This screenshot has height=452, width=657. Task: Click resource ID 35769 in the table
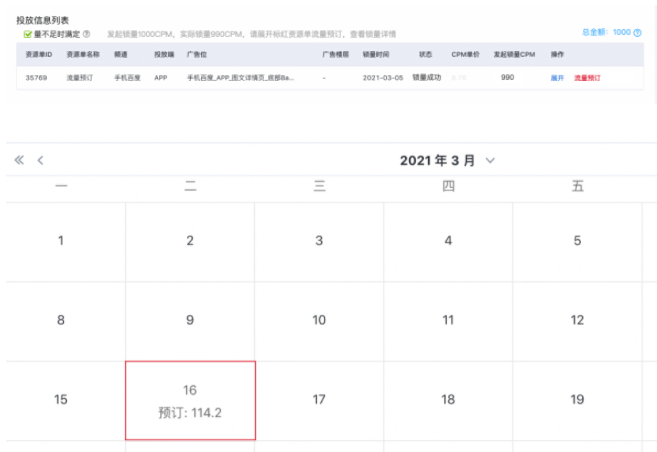click(x=38, y=77)
